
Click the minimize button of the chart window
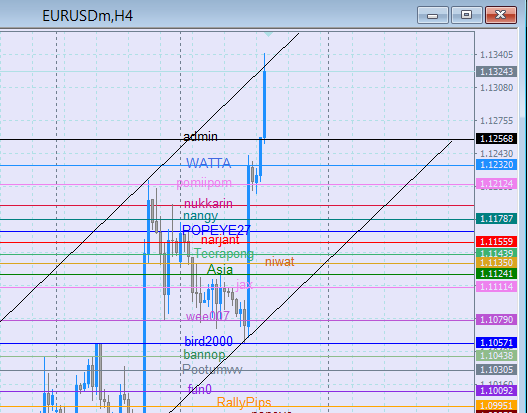[x=433, y=15]
